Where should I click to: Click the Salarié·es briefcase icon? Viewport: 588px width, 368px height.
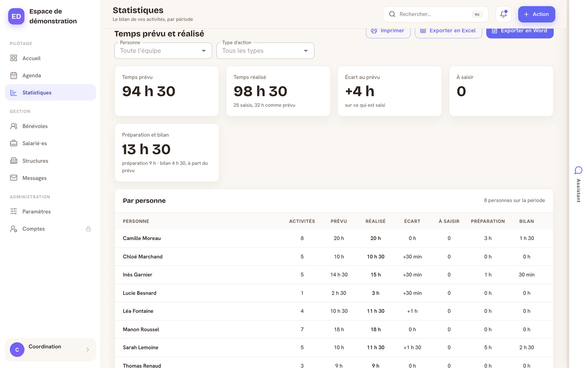14,143
